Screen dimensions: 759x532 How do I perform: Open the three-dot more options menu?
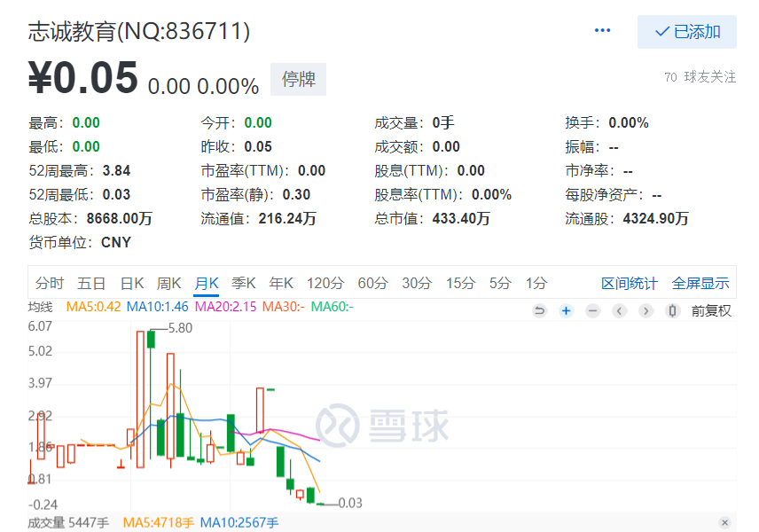(x=603, y=30)
